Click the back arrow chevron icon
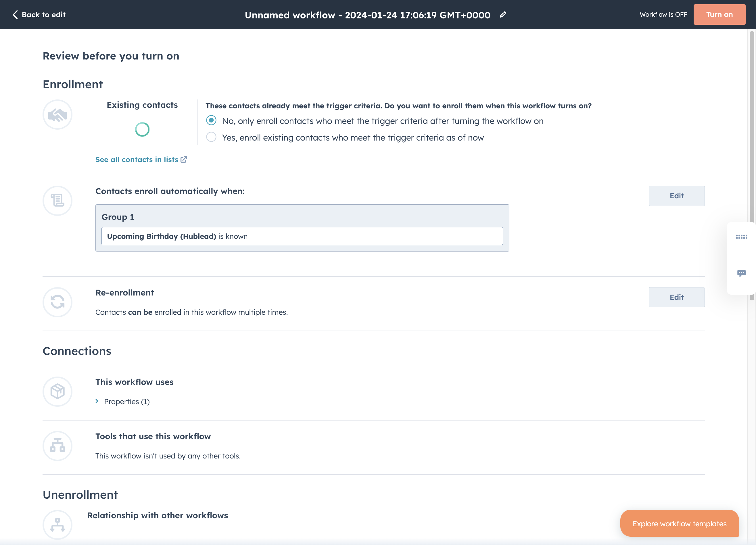This screenshot has height=545, width=756. (15, 15)
